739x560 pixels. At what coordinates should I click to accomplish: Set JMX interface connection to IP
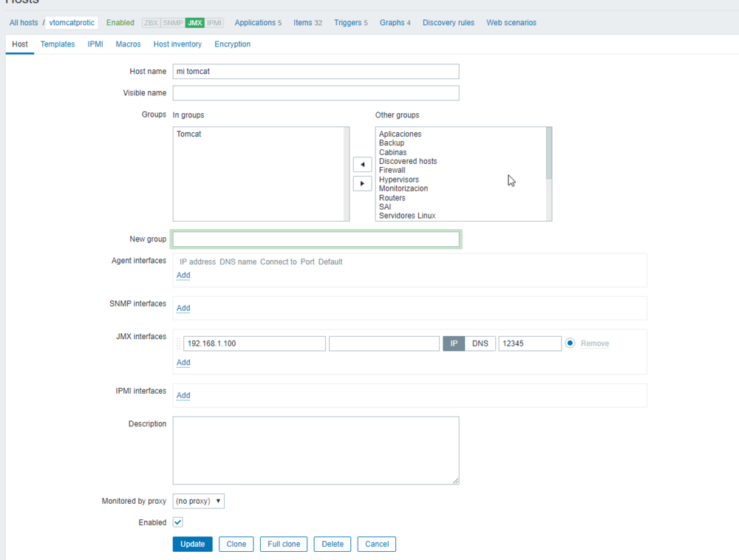tap(454, 344)
